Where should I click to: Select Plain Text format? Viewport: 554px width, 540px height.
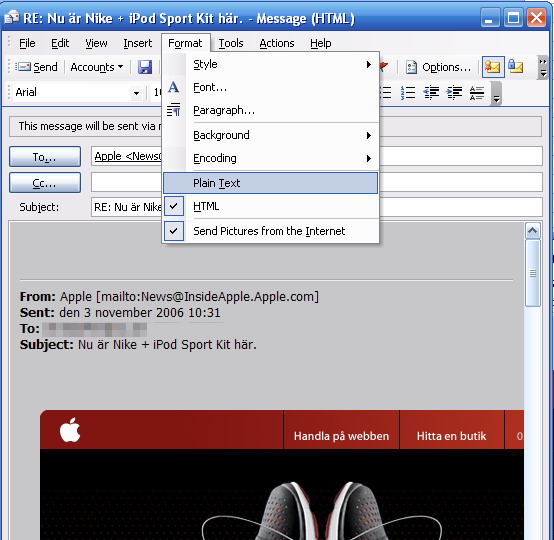coord(271,183)
